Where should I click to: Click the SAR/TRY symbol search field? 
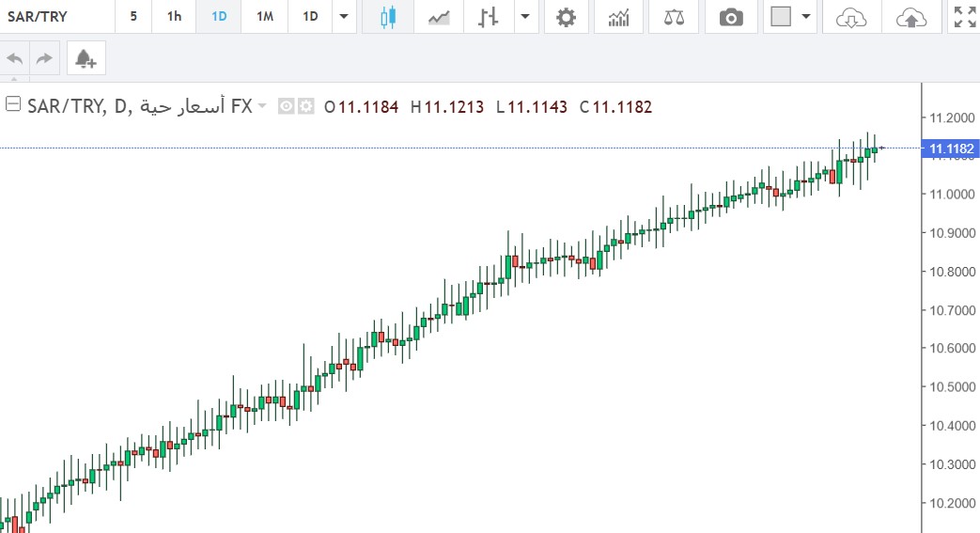click(56, 17)
